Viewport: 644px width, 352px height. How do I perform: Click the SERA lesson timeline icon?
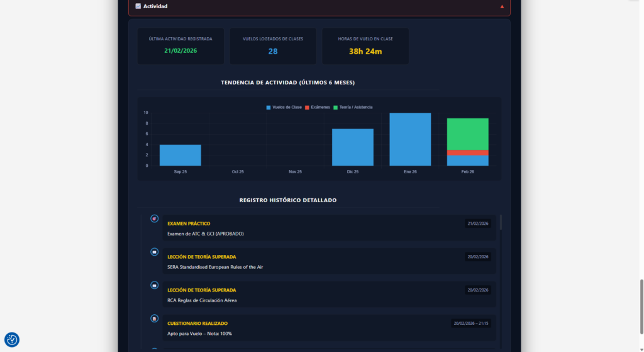(154, 252)
